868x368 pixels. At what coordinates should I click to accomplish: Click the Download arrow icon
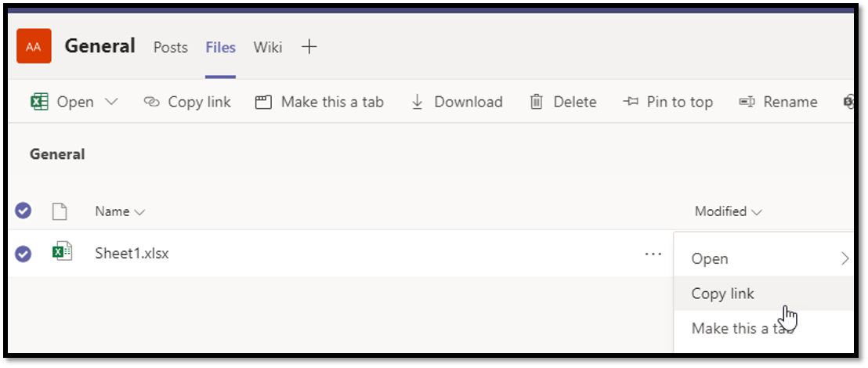click(x=417, y=102)
